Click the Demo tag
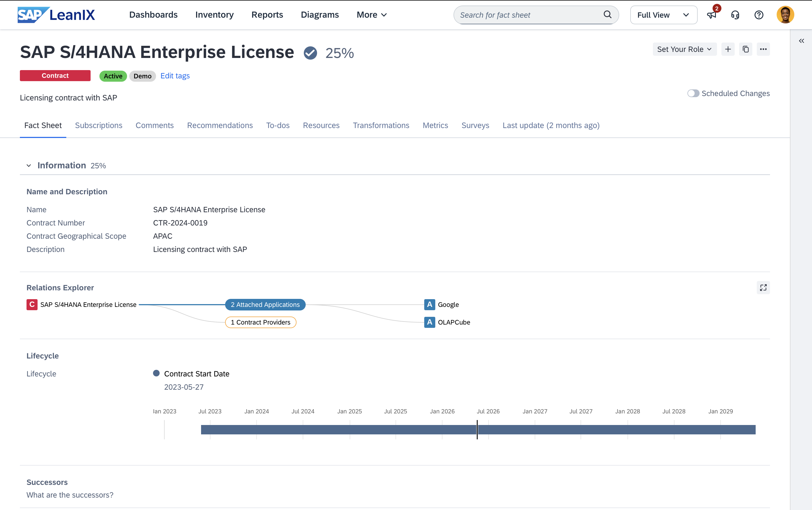The image size is (812, 510). pos(142,76)
